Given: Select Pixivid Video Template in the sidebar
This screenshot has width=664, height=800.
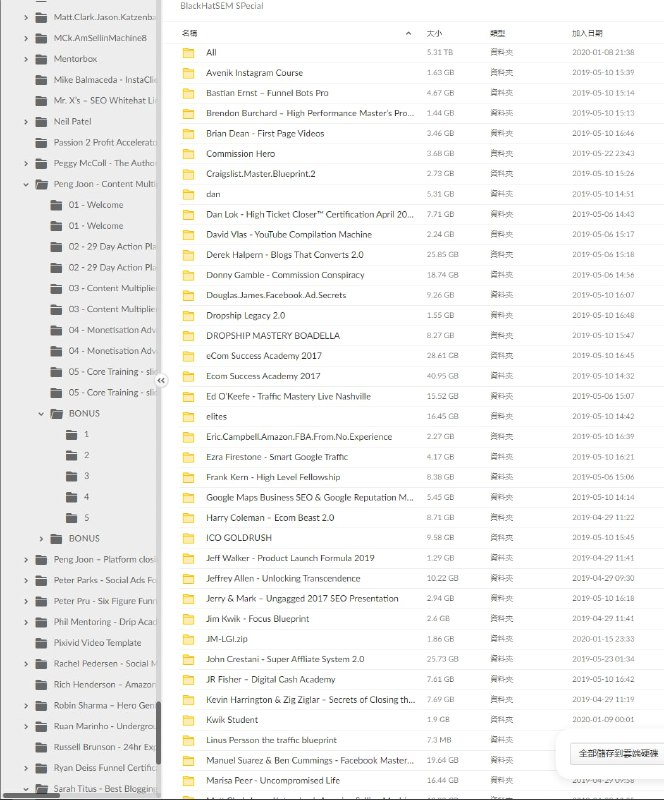Looking at the screenshot, I should pos(97,643).
